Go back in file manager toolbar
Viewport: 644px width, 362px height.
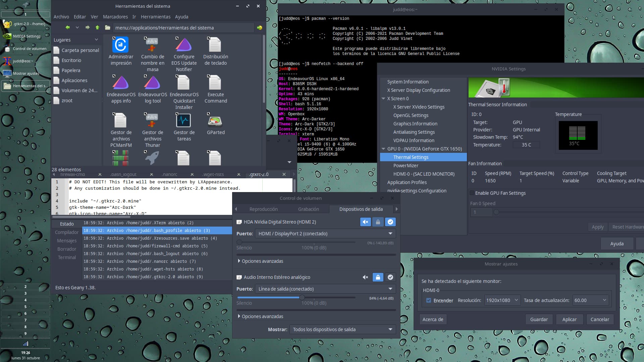point(68,27)
